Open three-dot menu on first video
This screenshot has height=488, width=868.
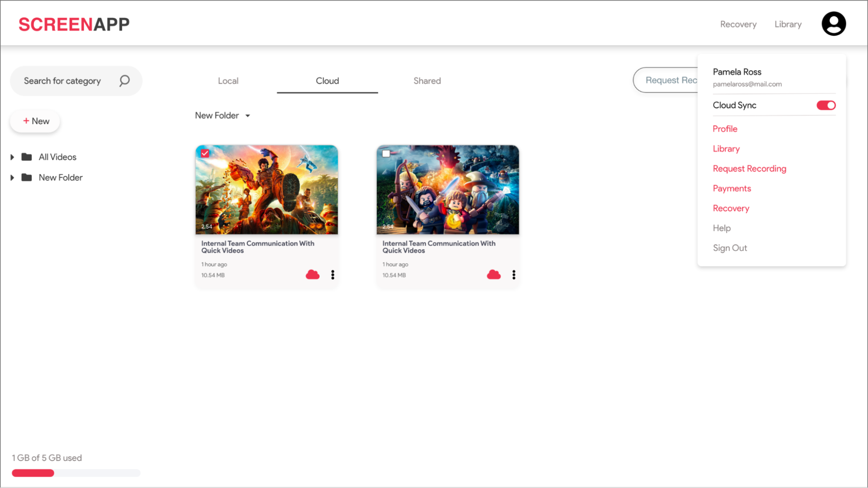pyautogui.click(x=333, y=275)
